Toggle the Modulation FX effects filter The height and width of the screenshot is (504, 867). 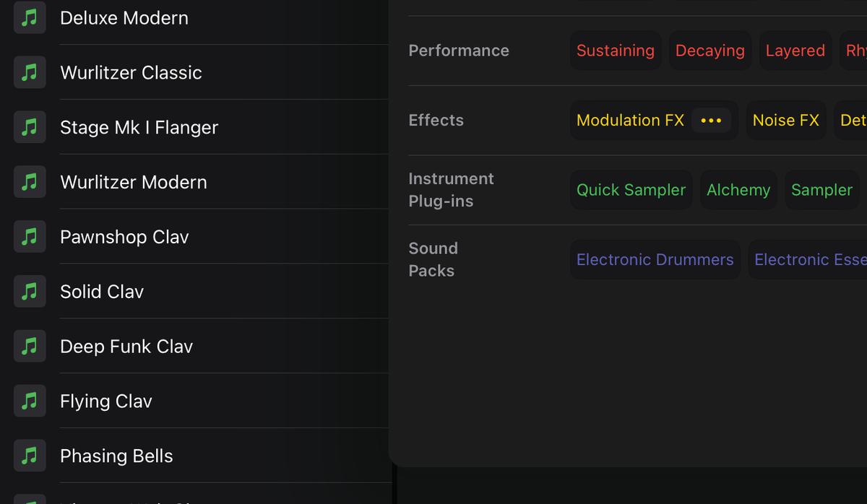tap(630, 120)
